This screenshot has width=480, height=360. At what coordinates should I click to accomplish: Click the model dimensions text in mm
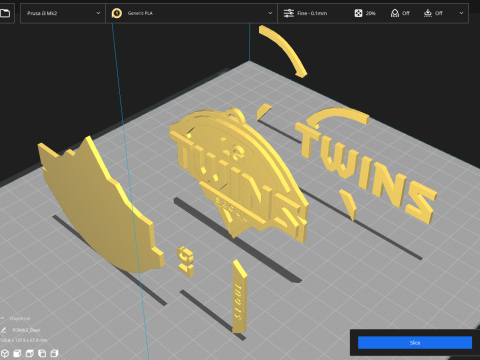click(x=24, y=340)
